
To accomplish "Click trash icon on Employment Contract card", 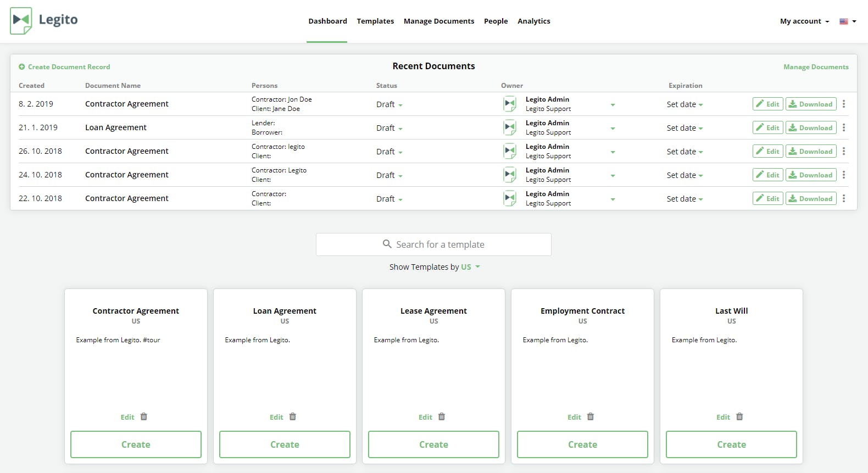I will pyautogui.click(x=591, y=416).
